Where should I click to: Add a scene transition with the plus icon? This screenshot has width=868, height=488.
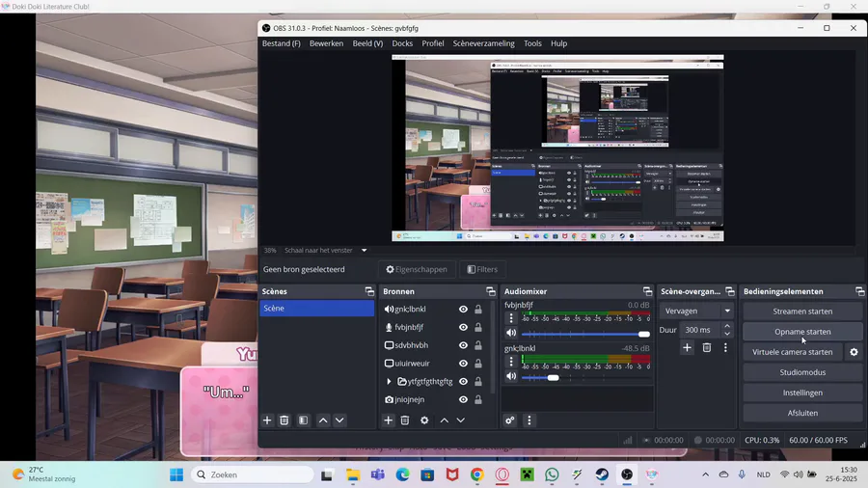coord(687,347)
